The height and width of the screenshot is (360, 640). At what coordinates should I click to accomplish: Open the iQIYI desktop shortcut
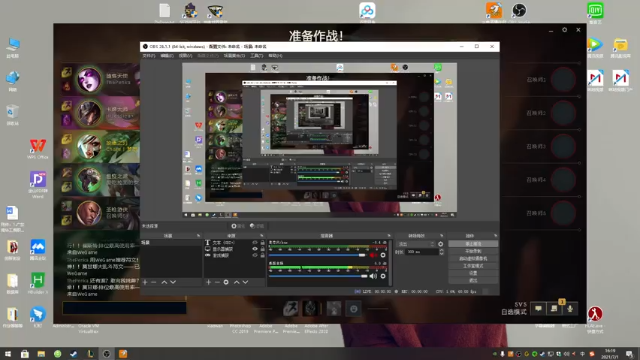coord(595,12)
